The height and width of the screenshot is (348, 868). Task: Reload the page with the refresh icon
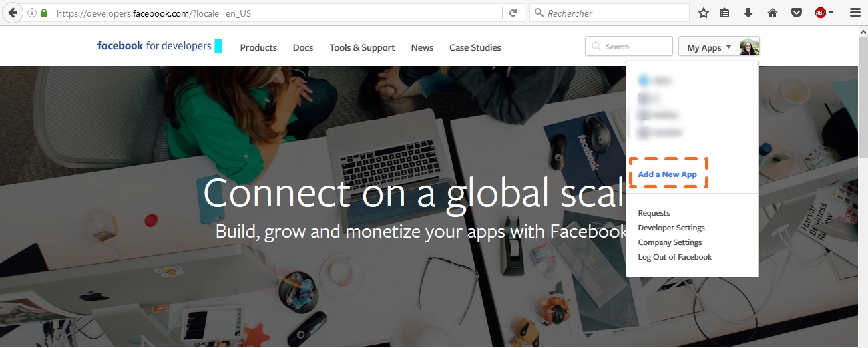click(513, 13)
